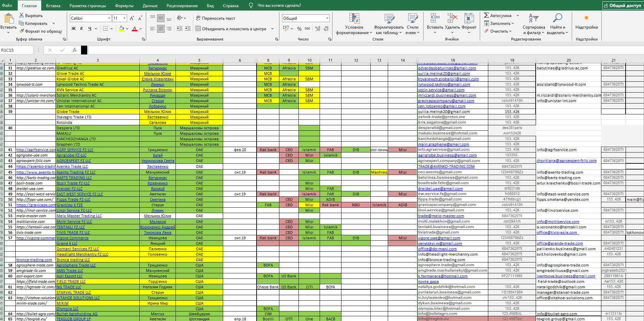Image resolution: width=644 pixels, height=321 pixels.
Task: Toggle bold formatting (Ж)
Action: click(73, 29)
